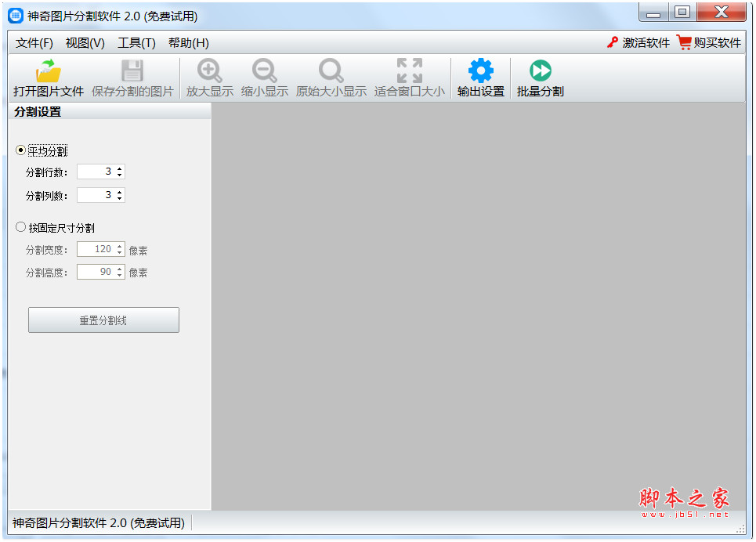Click 购买软件 shopping cart icon
756x542 pixels.
pos(684,42)
